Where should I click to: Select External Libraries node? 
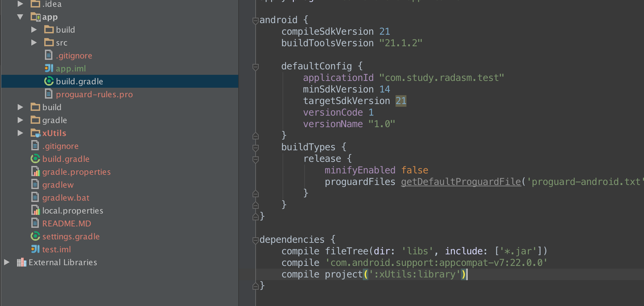point(63,262)
